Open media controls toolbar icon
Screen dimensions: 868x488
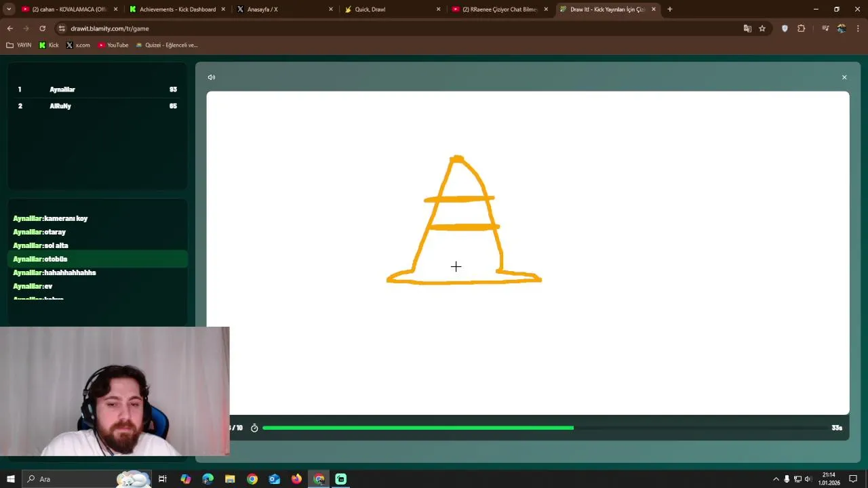(825, 28)
